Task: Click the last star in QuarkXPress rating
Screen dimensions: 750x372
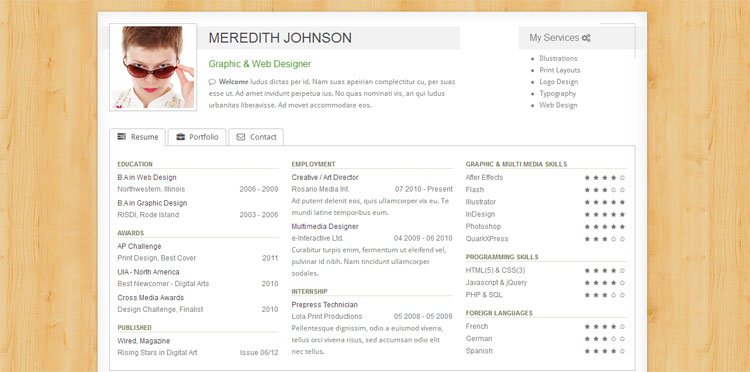Action: [x=622, y=239]
